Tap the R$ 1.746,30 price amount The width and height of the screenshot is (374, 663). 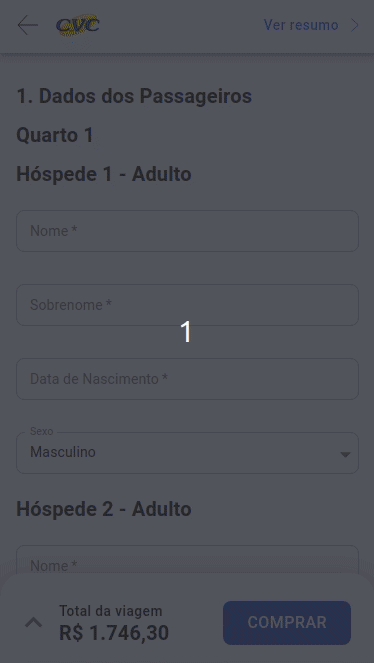[114, 633]
